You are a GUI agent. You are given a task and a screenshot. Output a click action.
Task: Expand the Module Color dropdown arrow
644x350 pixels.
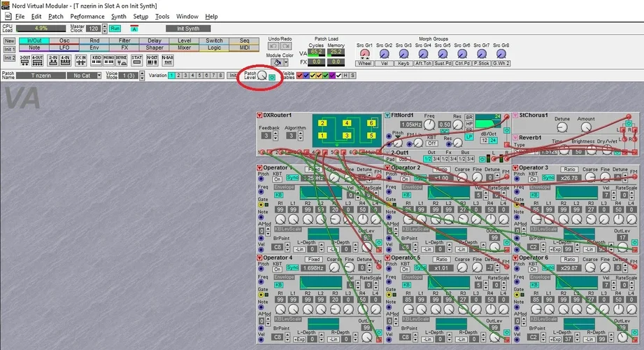[x=286, y=62]
